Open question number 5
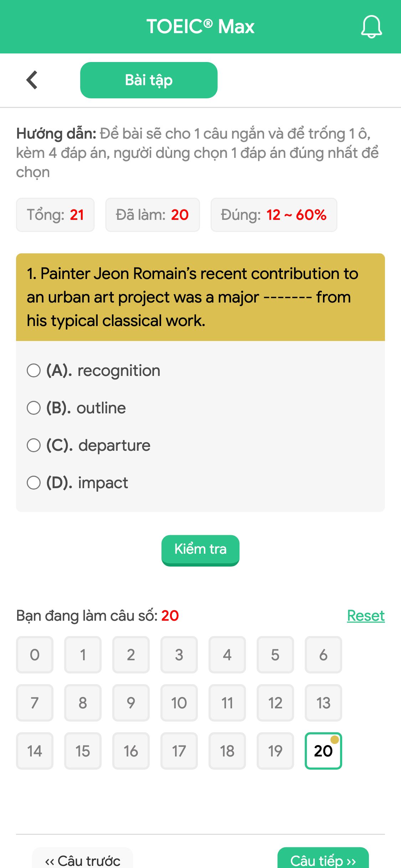 (275, 655)
